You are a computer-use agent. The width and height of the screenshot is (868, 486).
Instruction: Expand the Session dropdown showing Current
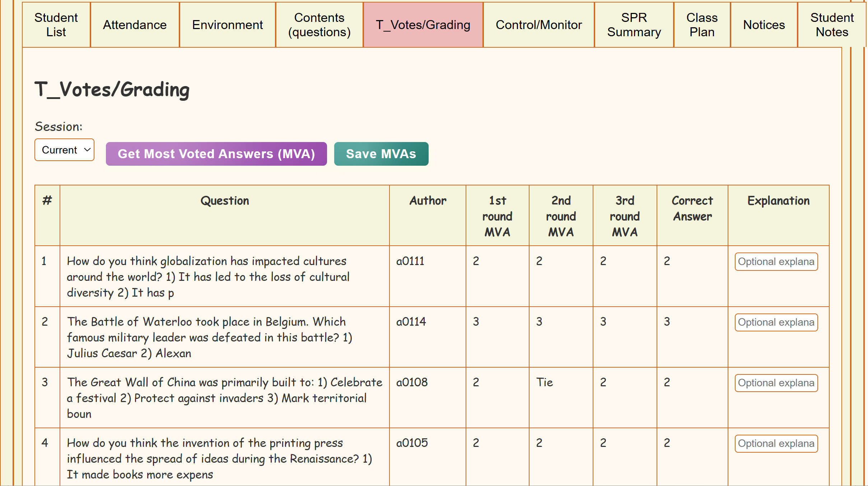(65, 150)
